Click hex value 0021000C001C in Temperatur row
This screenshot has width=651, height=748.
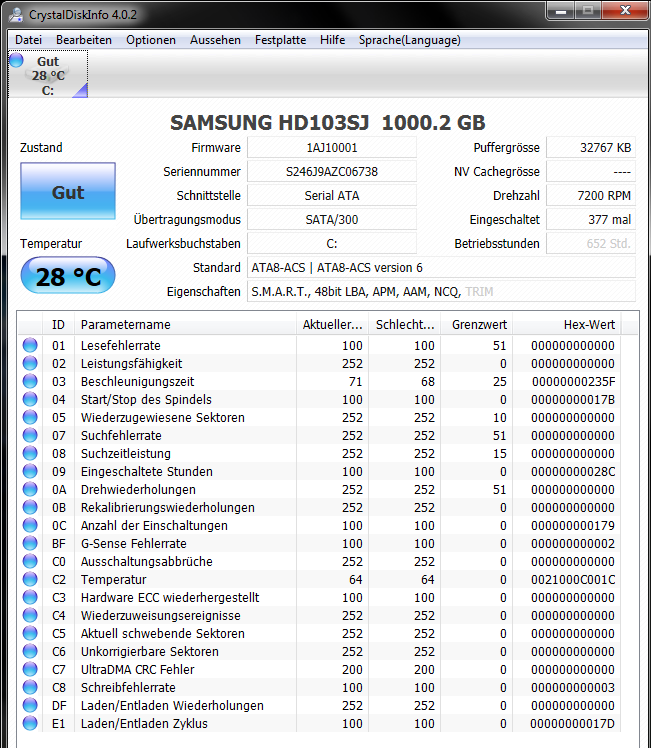[x=573, y=580]
